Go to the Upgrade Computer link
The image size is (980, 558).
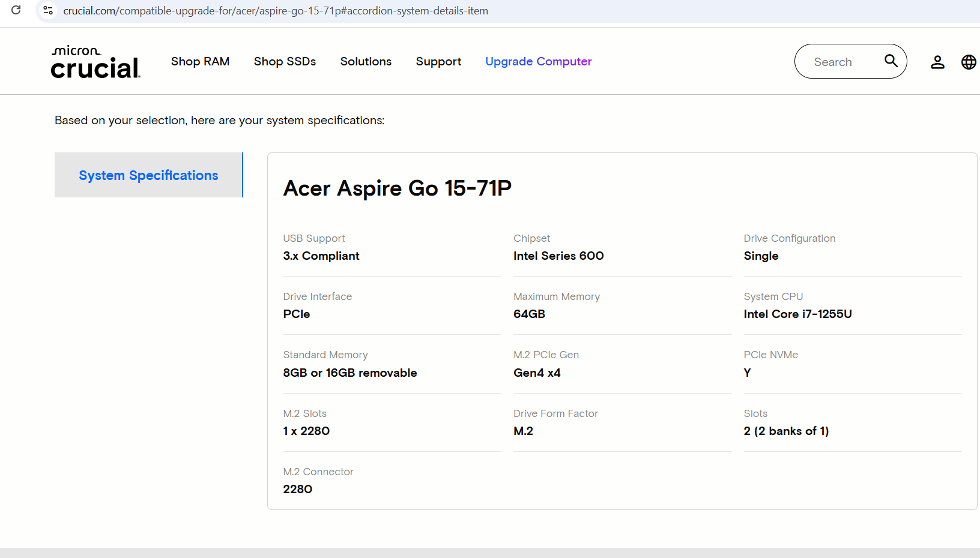pyautogui.click(x=538, y=61)
